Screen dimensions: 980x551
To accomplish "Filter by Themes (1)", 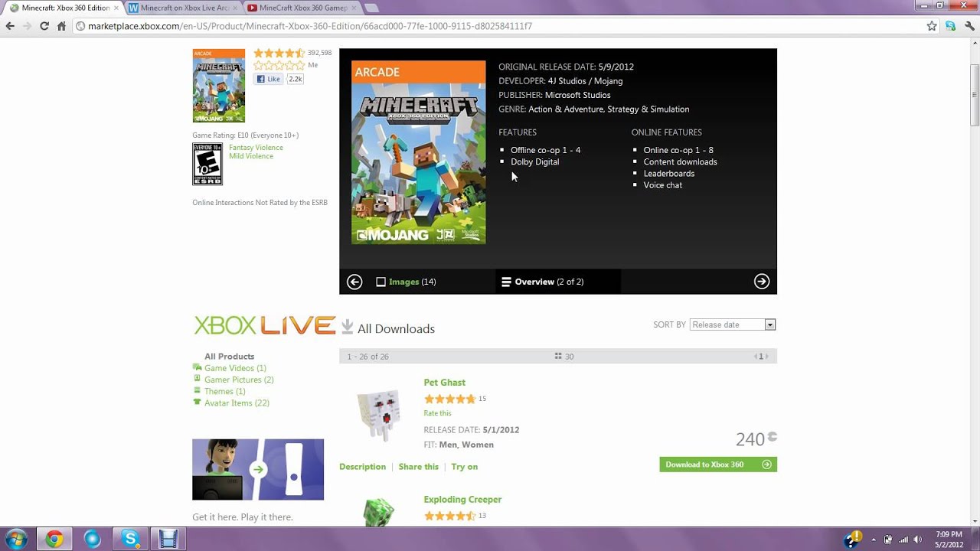I will 225,391.
